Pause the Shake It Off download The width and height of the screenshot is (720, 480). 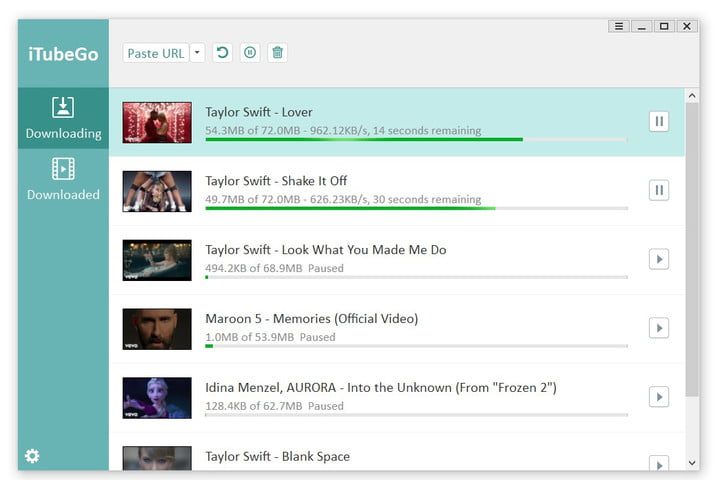point(659,190)
